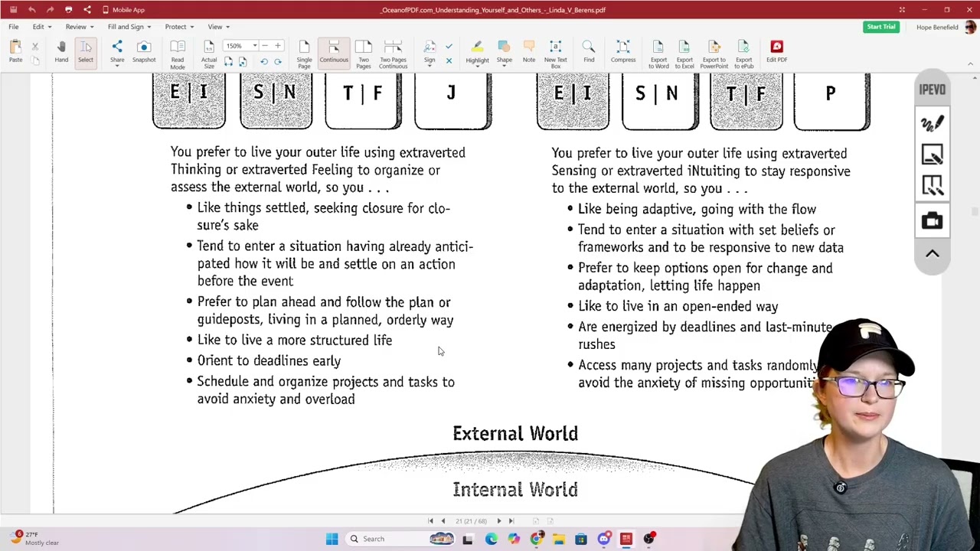Image resolution: width=980 pixels, height=551 pixels.
Task: Add a Note annotation
Action: pos(529,52)
